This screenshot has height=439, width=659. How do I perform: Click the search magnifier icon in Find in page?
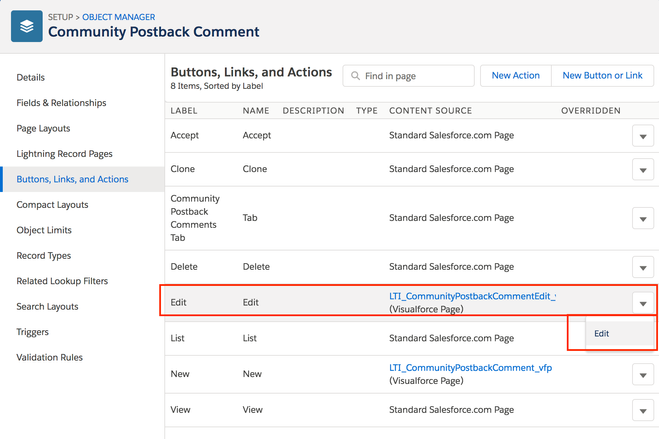355,76
